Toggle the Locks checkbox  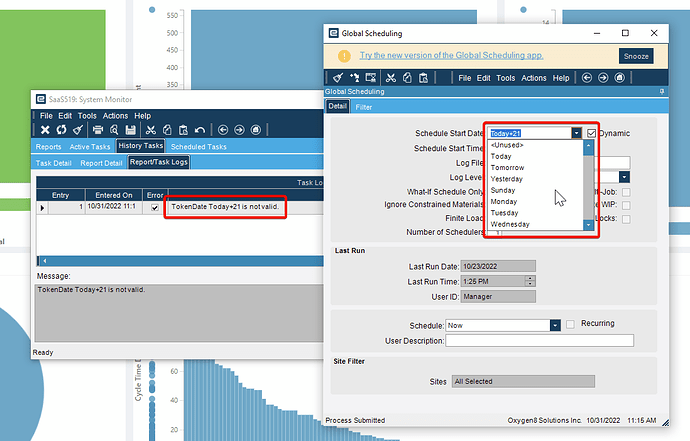pyautogui.click(x=626, y=219)
